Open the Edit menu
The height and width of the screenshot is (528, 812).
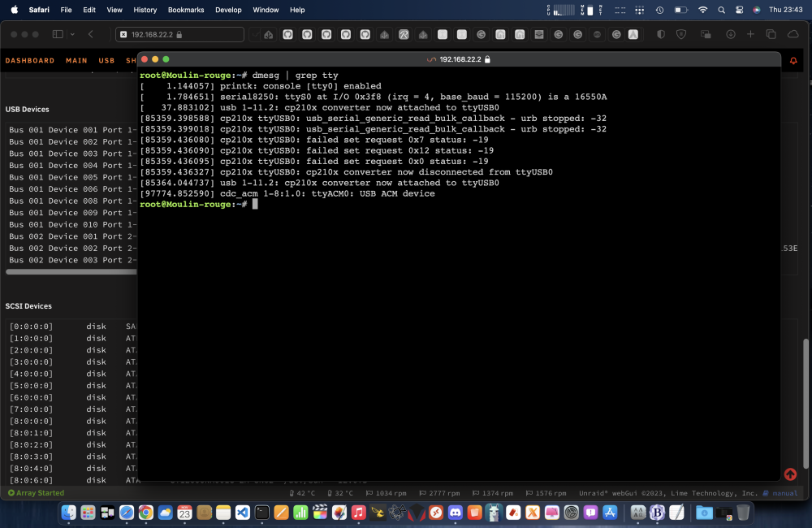pyautogui.click(x=89, y=10)
